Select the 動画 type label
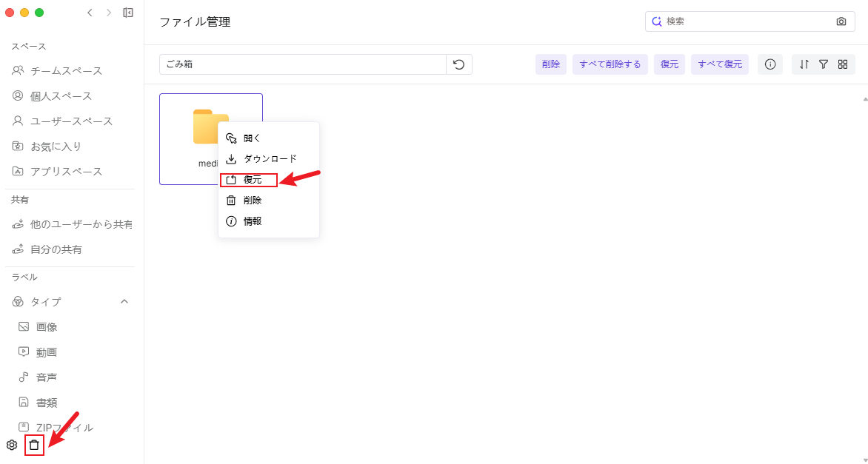 pyautogui.click(x=47, y=352)
